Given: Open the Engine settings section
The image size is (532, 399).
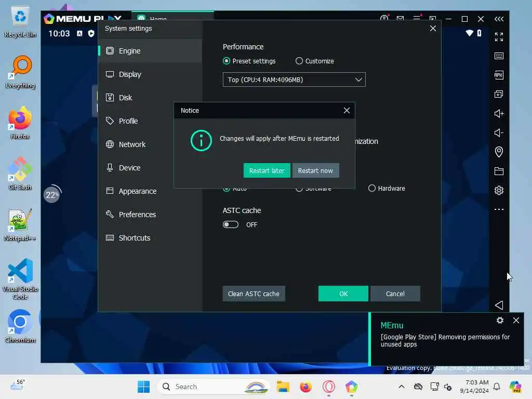Looking at the screenshot, I should [x=150, y=51].
